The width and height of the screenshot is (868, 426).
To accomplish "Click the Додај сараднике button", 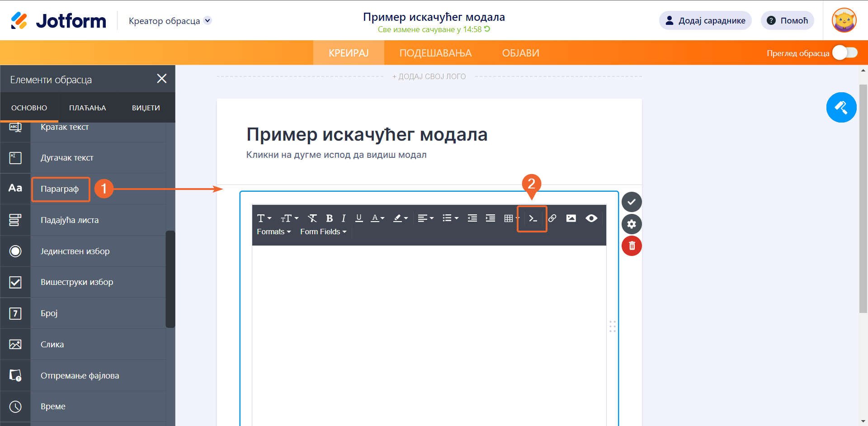I will (705, 21).
